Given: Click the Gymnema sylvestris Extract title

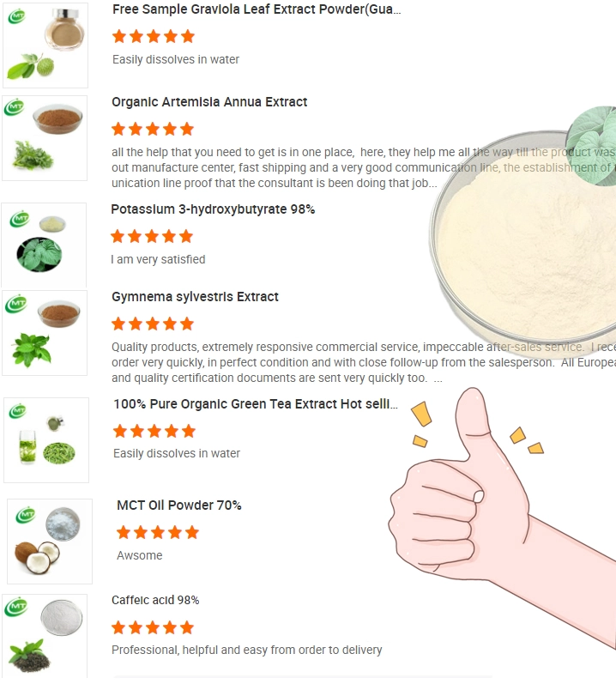Looking at the screenshot, I should 195,297.
